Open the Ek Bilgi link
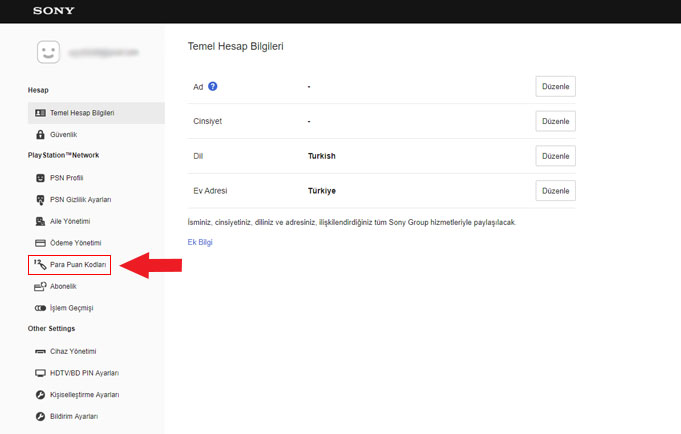681x434 pixels. tap(200, 242)
